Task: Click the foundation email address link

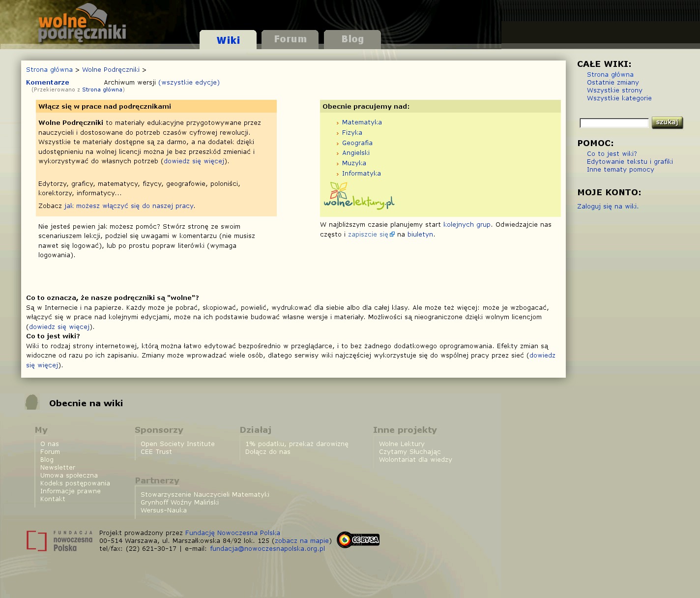Action: pyautogui.click(x=267, y=549)
